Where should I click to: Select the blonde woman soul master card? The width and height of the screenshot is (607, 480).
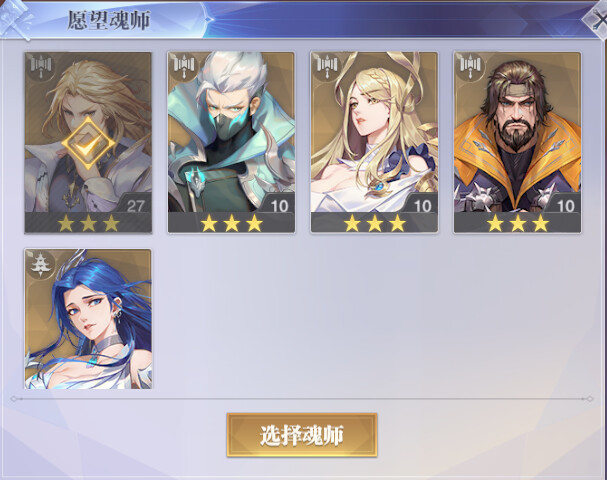[374, 142]
